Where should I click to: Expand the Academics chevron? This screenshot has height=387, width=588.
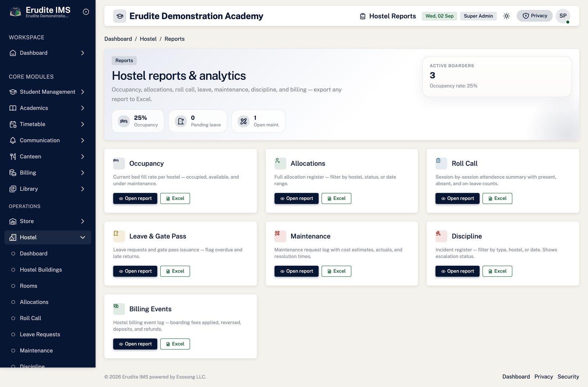83,108
